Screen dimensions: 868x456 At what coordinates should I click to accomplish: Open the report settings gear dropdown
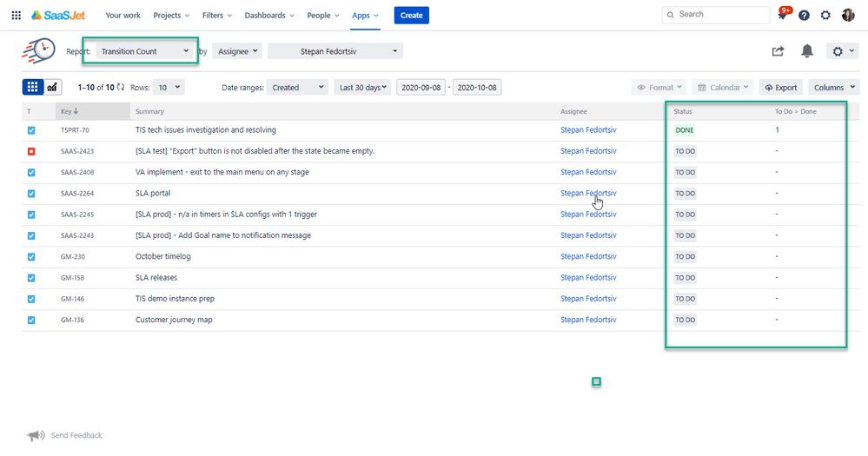[x=843, y=51]
